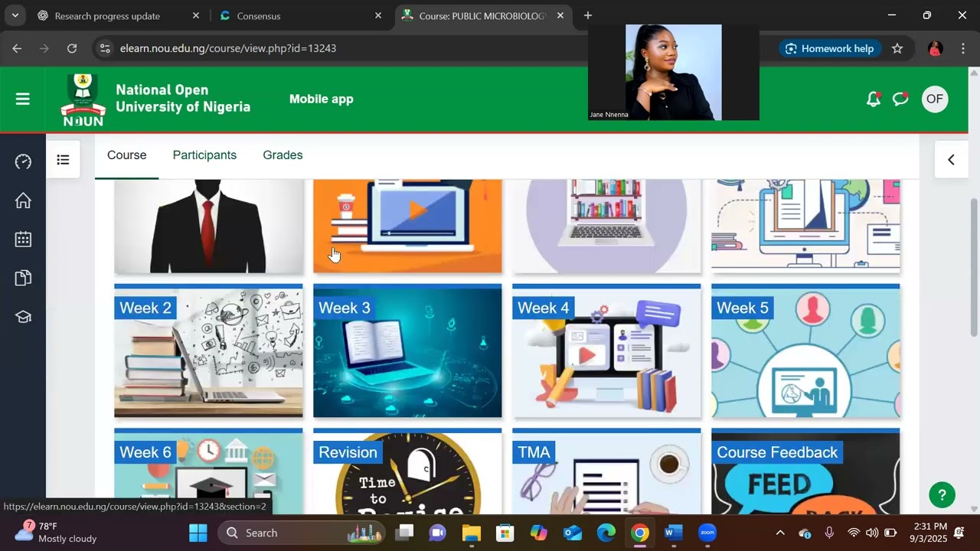Viewport: 980px width, 551px height.
Task: Open the hamburger side menu in NOUN header
Action: coord(23,99)
